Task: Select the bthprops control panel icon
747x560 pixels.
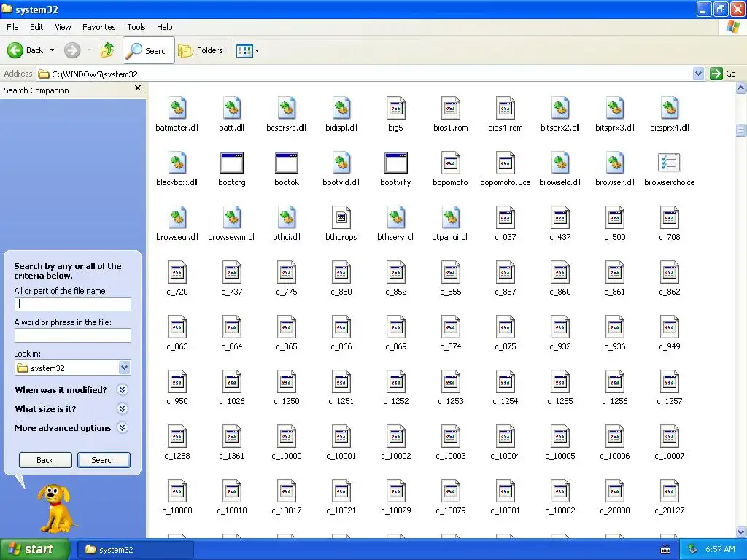Action: pyautogui.click(x=341, y=217)
